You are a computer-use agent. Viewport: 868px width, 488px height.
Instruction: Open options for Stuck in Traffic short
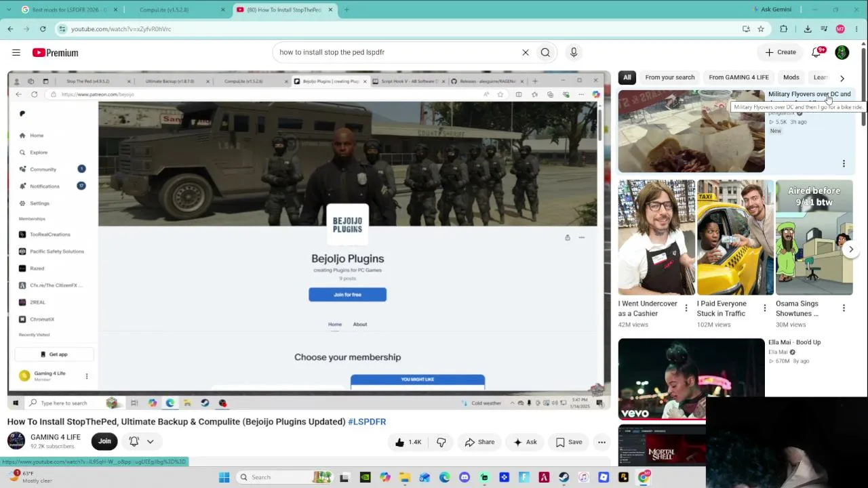coord(764,308)
